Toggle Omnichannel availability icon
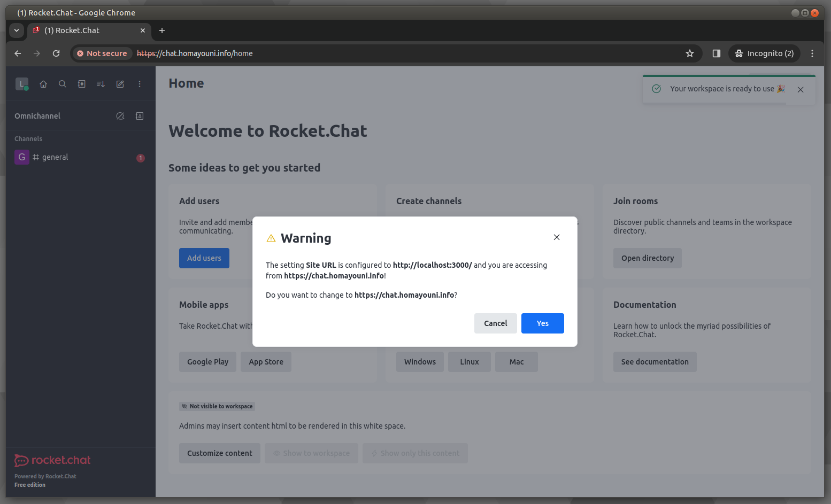831x504 pixels. [120, 116]
